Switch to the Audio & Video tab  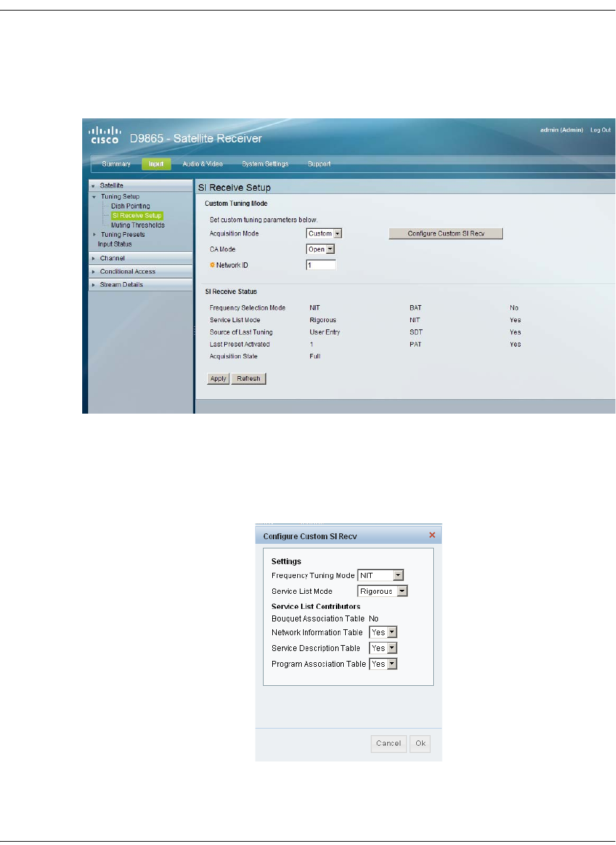202,164
